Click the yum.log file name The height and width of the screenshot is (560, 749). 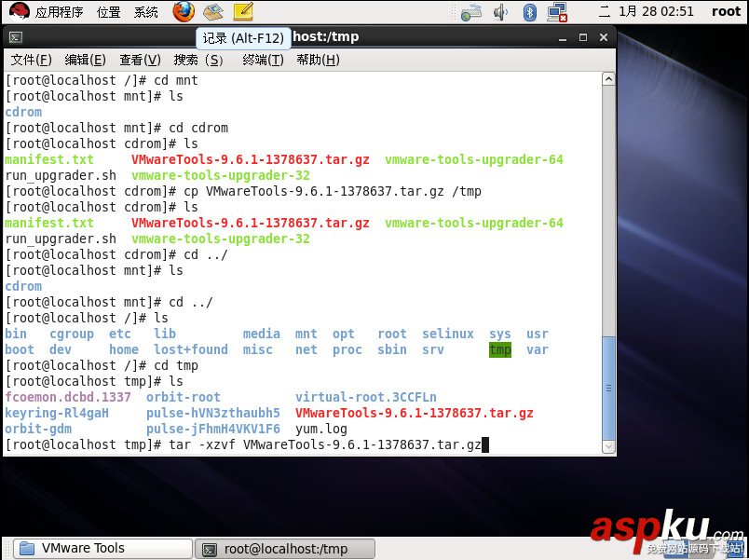click(x=321, y=429)
